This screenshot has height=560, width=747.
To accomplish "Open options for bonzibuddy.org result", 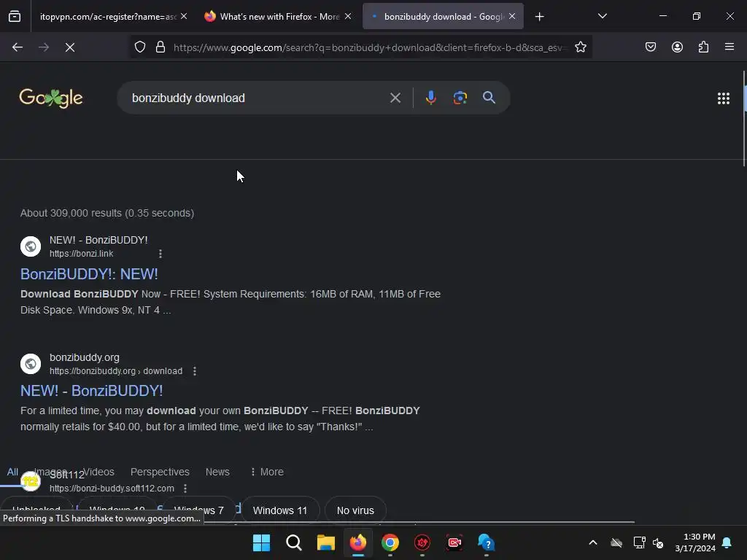I will tap(195, 371).
